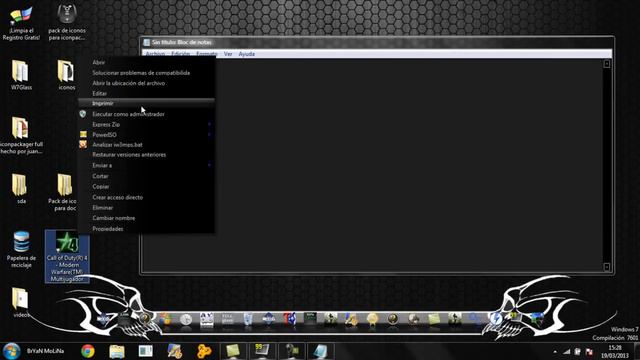Viewport: 640px width, 360px height.
Task: Click the gold medal icon in the dock
Action: pyautogui.click(x=372, y=319)
